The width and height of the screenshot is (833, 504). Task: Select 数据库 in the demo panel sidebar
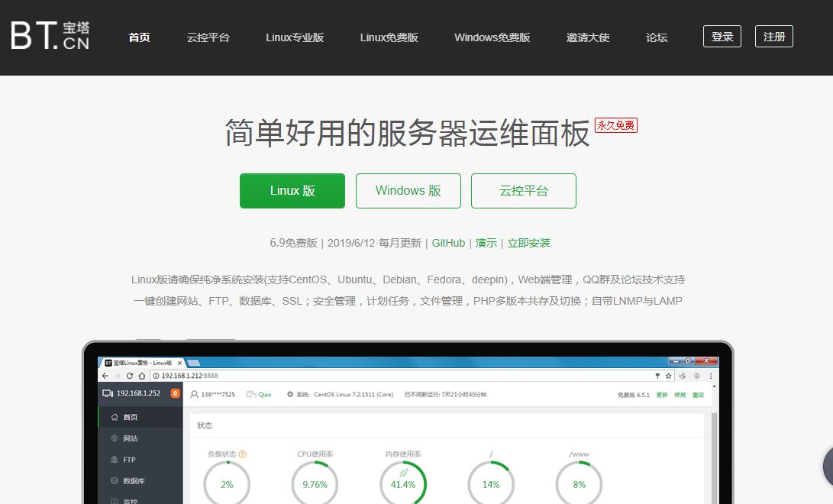coord(140,480)
